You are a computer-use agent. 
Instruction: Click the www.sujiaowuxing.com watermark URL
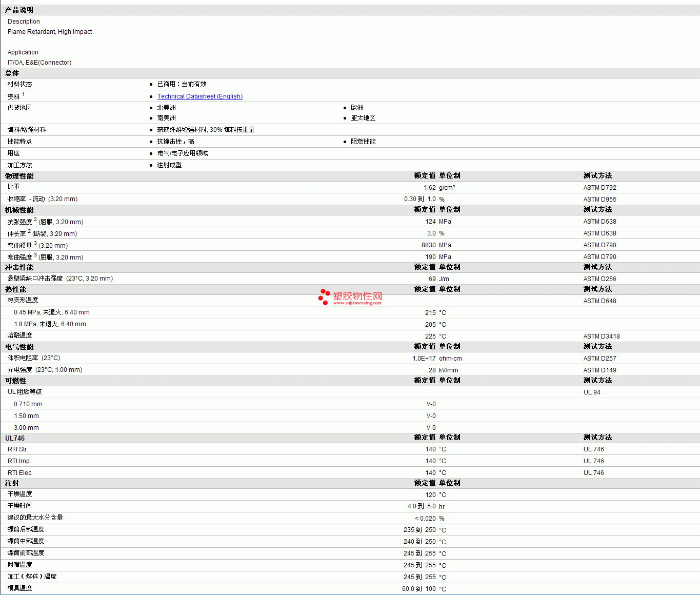357,303
